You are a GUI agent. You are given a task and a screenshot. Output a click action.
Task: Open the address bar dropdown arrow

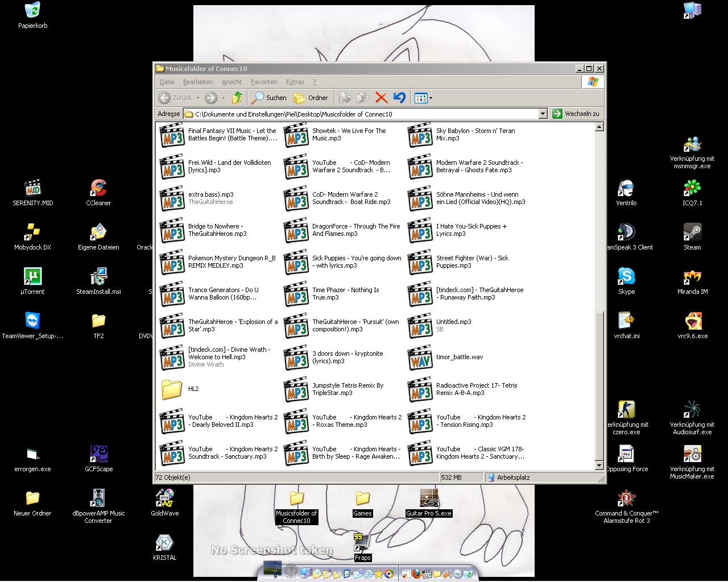click(542, 114)
